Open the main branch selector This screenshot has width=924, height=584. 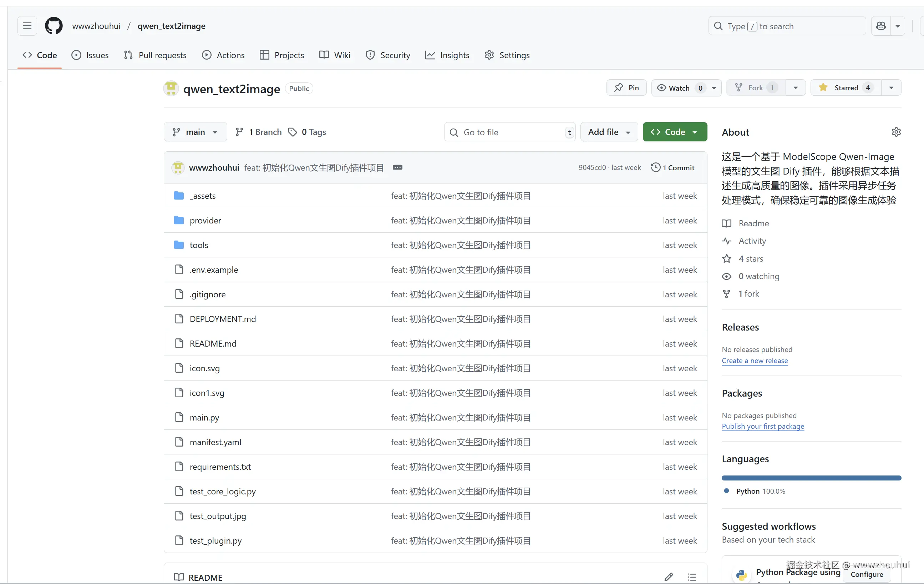195,132
